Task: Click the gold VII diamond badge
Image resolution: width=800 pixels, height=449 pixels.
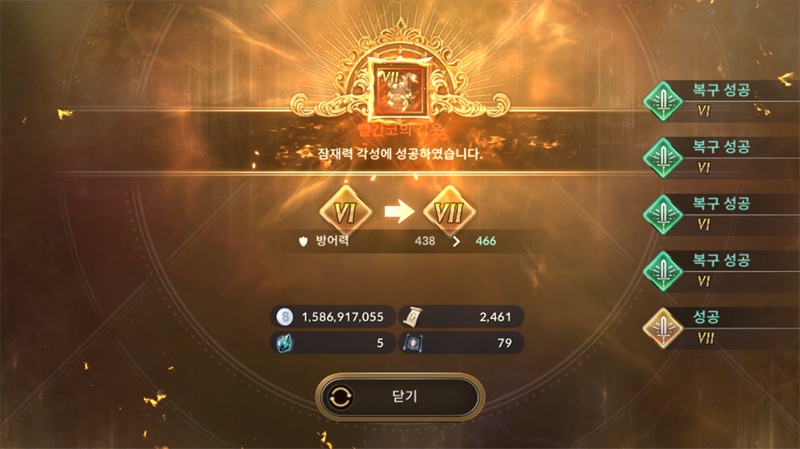Action: (449, 211)
